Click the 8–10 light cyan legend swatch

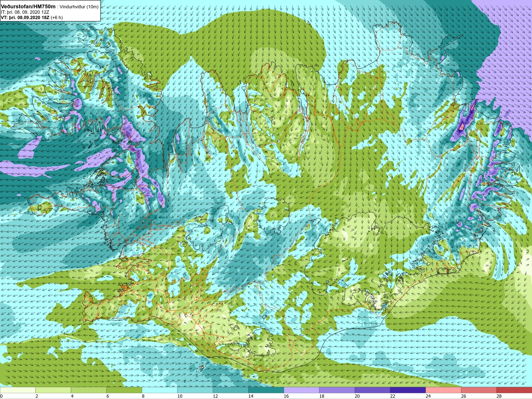tap(160, 390)
